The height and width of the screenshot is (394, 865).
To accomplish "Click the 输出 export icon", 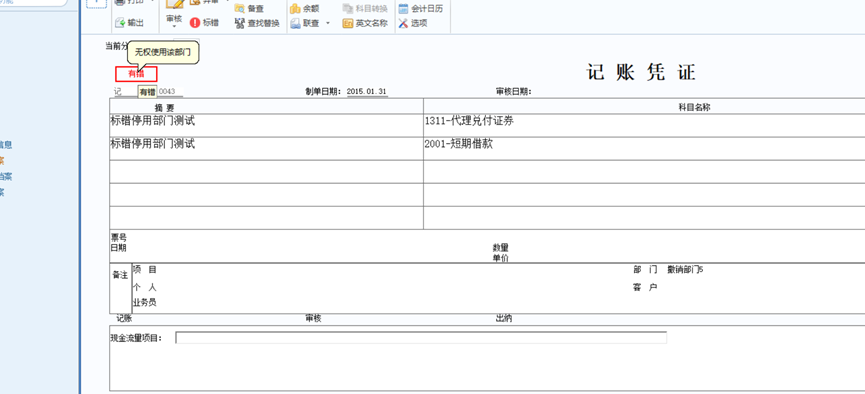I will pos(120,23).
